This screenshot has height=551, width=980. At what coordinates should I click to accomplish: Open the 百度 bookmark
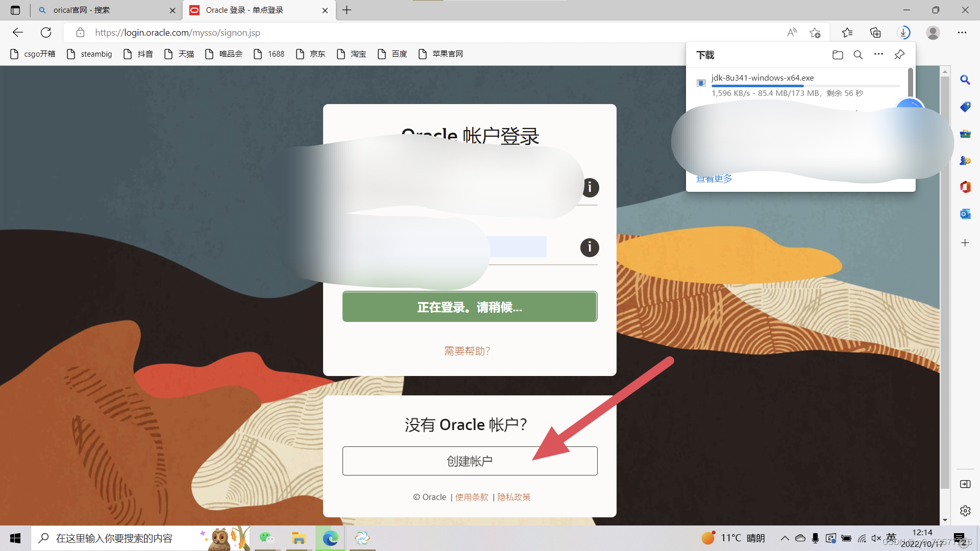pos(393,54)
